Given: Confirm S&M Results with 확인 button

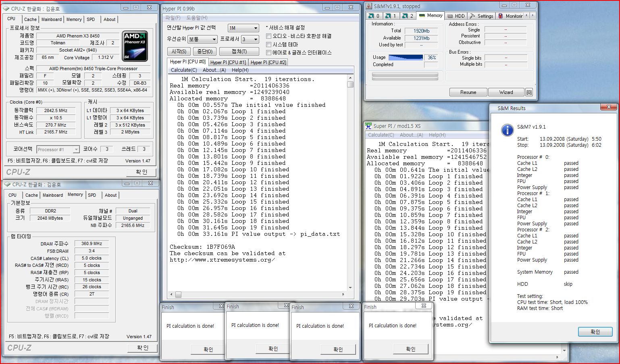Looking at the screenshot, I should [595, 332].
